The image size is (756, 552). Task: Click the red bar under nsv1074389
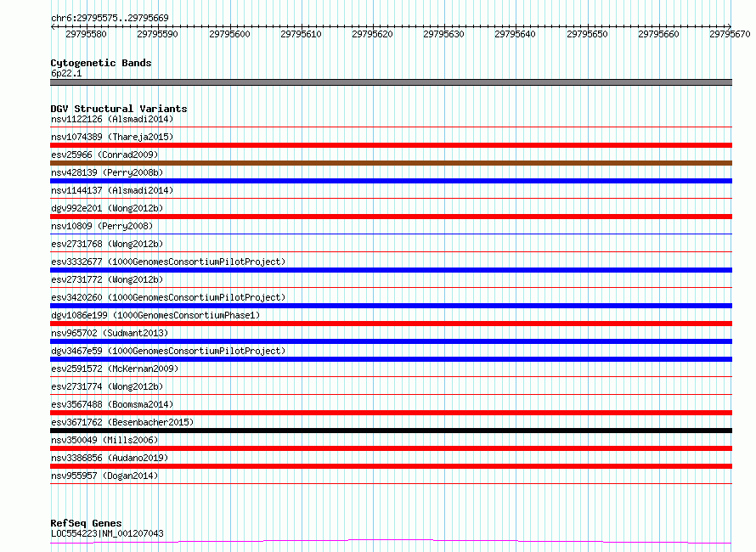391,145
